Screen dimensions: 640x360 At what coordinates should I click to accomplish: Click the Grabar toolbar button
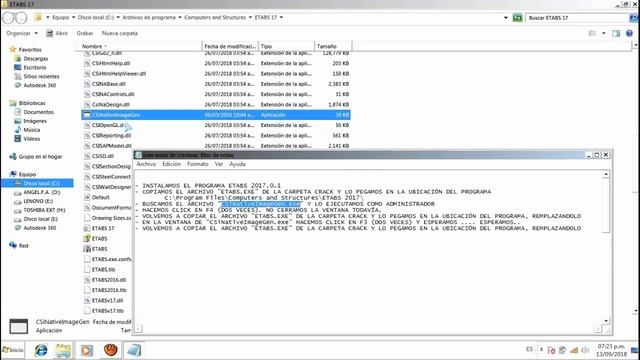[85, 33]
